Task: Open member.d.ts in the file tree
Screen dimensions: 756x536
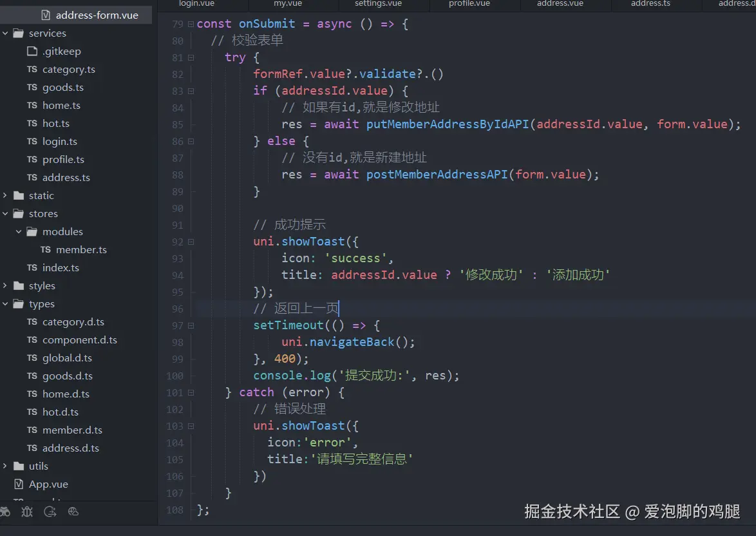Action: 72,430
